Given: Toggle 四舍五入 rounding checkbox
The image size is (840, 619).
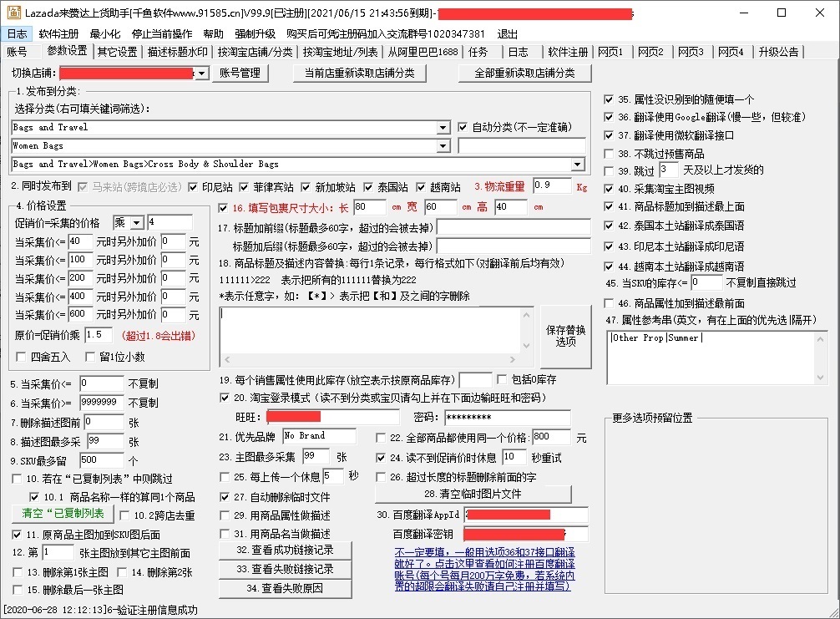Looking at the screenshot, I should coord(22,357).
